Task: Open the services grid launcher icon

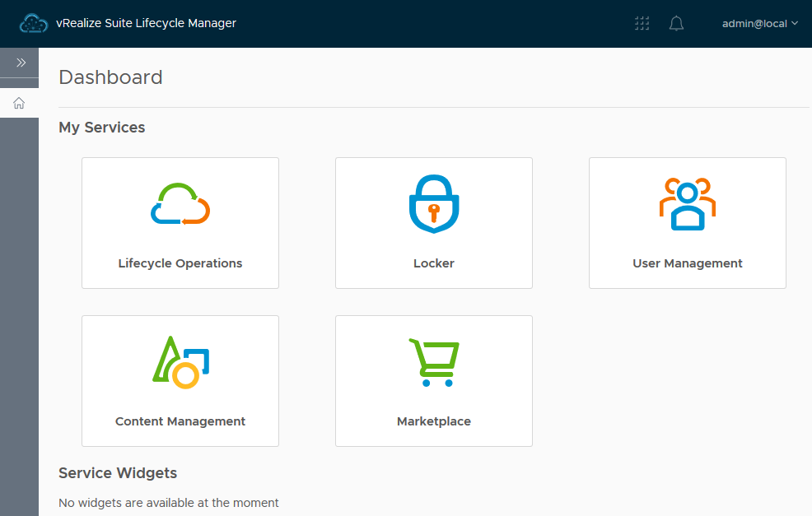Action: click(642, 23)
